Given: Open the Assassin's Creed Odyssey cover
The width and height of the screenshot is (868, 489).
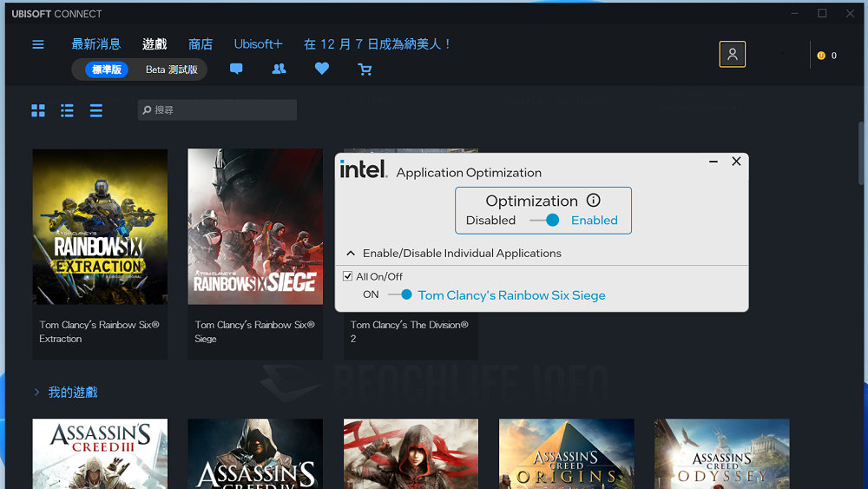Looking at the screenshot, I should pos(722,453).
